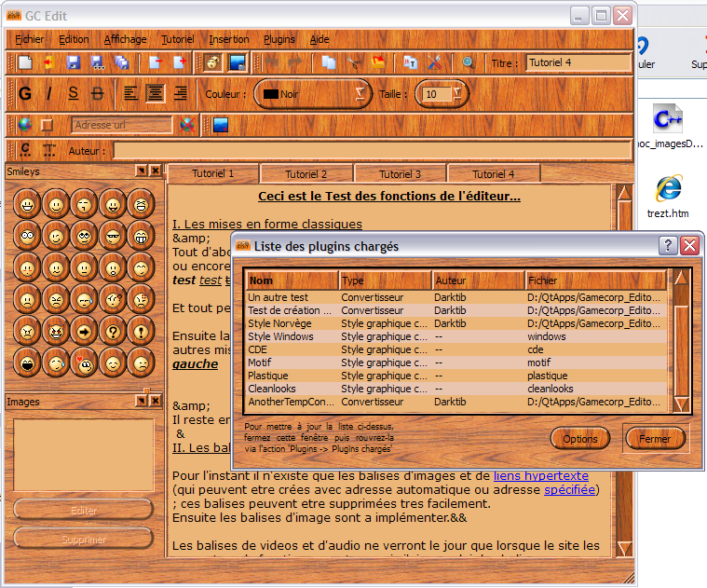
Task: Float the Smileys dock panel
Action: click(x=142, y=171)
